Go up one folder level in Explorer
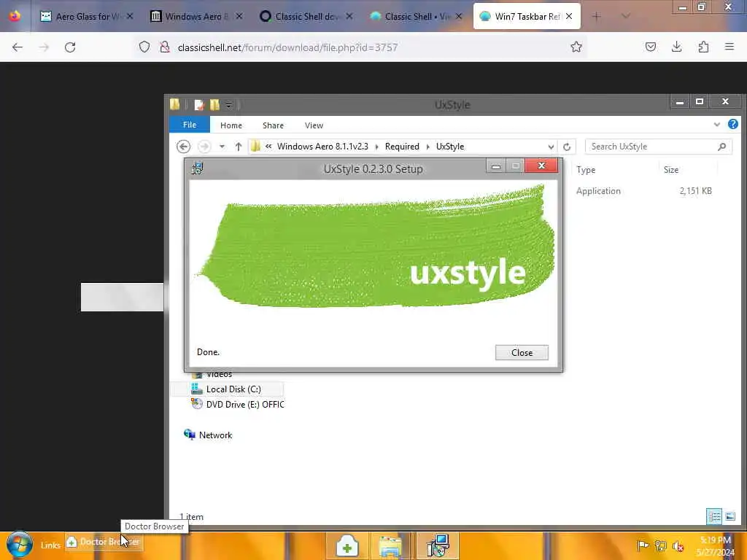This screenshot has width=747, height=560. [239, 146]
